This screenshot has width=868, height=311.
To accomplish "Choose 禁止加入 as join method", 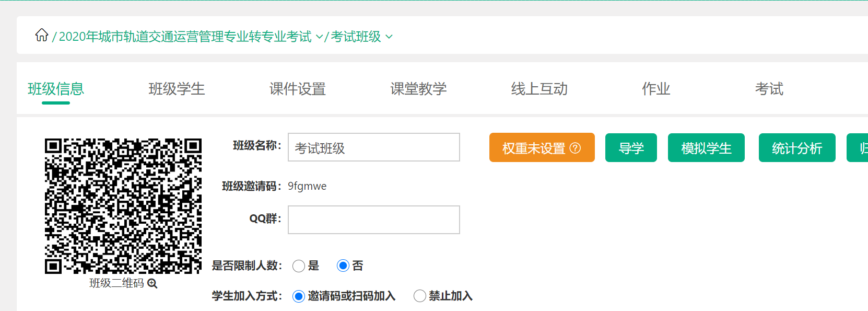I will 420,296.
